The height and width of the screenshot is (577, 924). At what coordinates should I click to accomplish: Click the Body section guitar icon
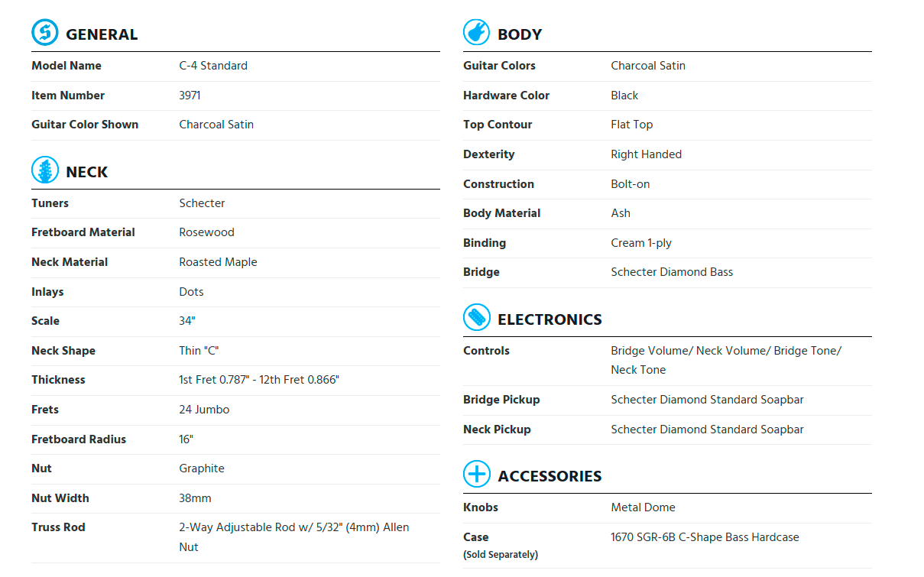[477, 33]
